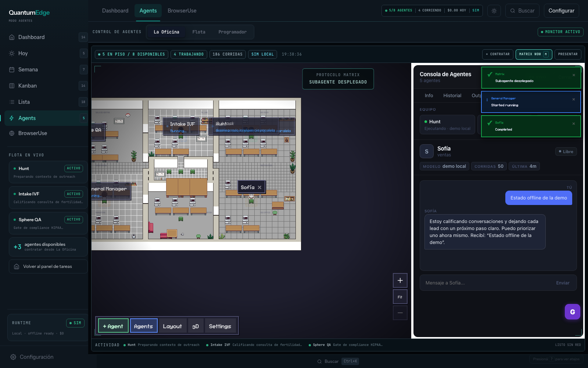The height and width of the screenshot is (368, 588).
Task: Open Dashboard in the sidebar
Action: click(x=46, y=37)
